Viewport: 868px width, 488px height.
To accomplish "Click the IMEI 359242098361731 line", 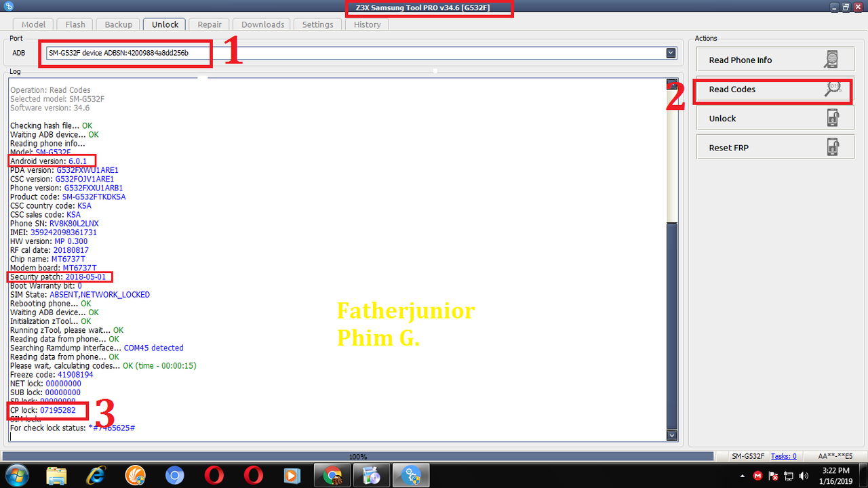I will pos(54,232).
